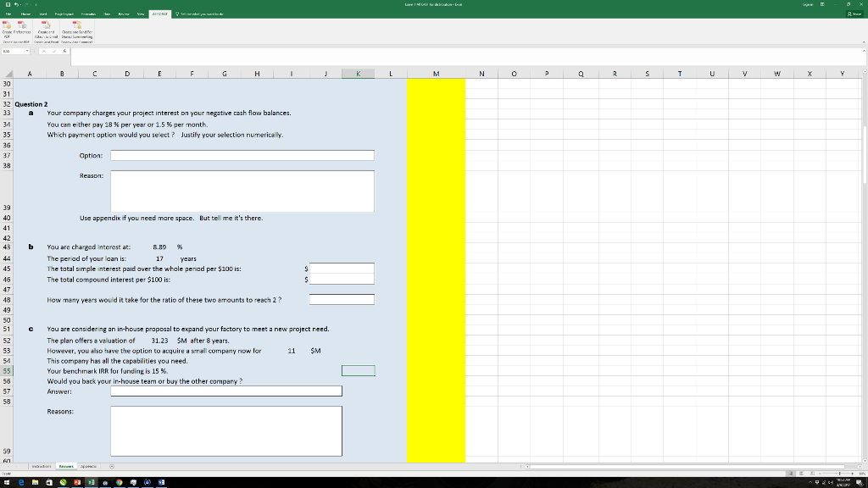Click the column M header
This screenshot has height=488, width=868.
436,74
